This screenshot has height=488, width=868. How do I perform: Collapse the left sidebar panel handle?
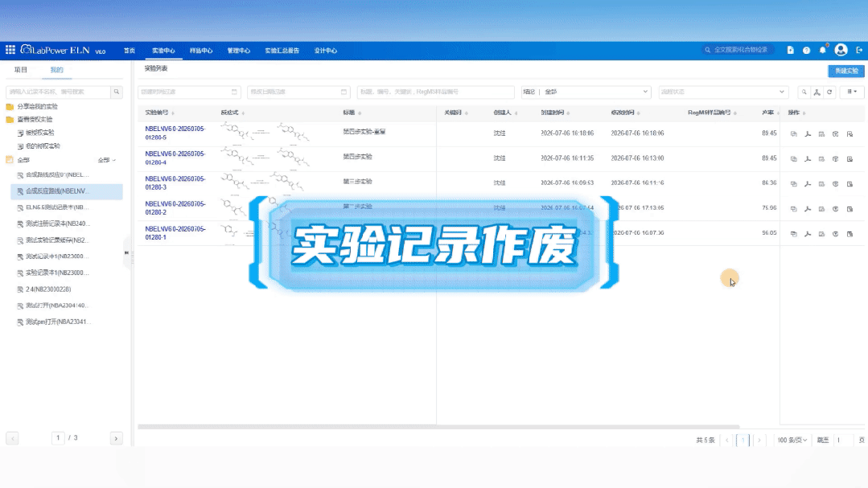click(127, 253)
